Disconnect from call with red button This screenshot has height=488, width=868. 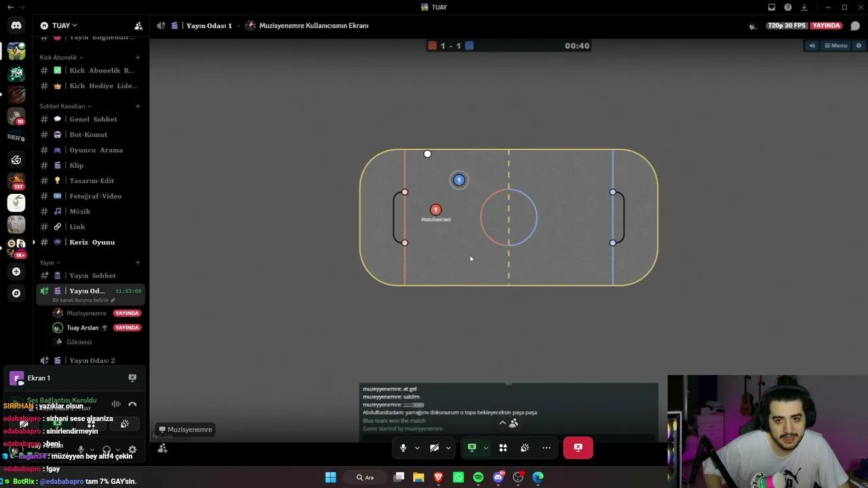click(578, 447)
